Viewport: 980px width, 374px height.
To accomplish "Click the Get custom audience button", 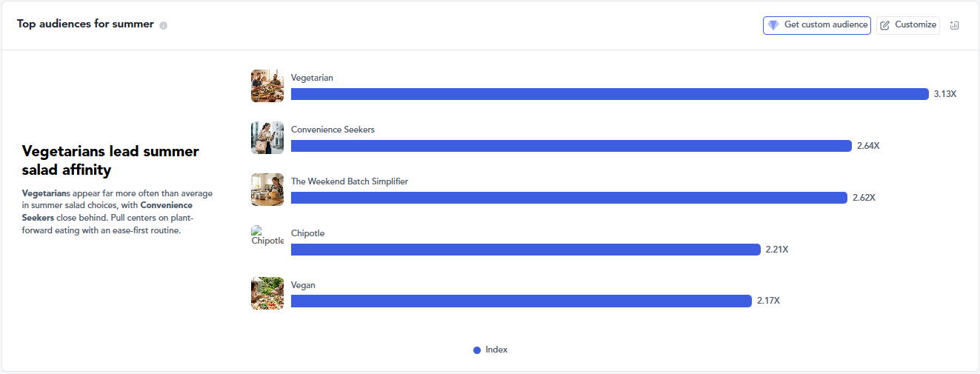I will coord(817,25).
